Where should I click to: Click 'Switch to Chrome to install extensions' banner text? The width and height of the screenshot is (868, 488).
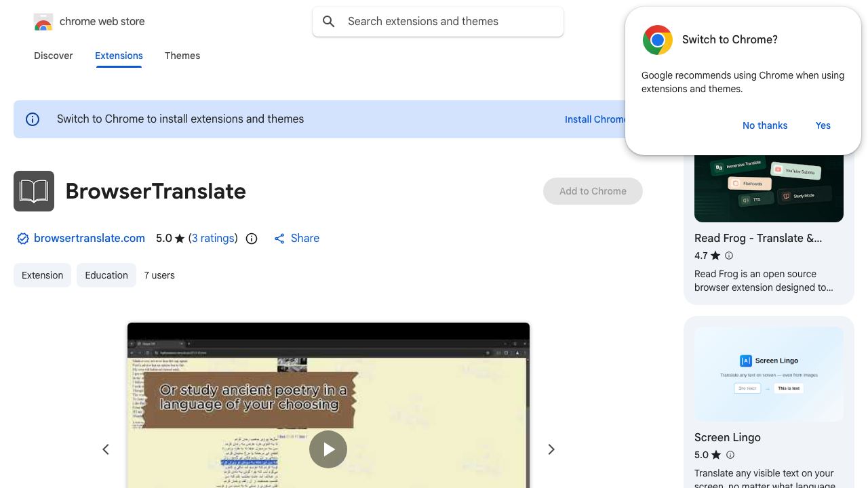pyautogui.click(x=180, y=119)
